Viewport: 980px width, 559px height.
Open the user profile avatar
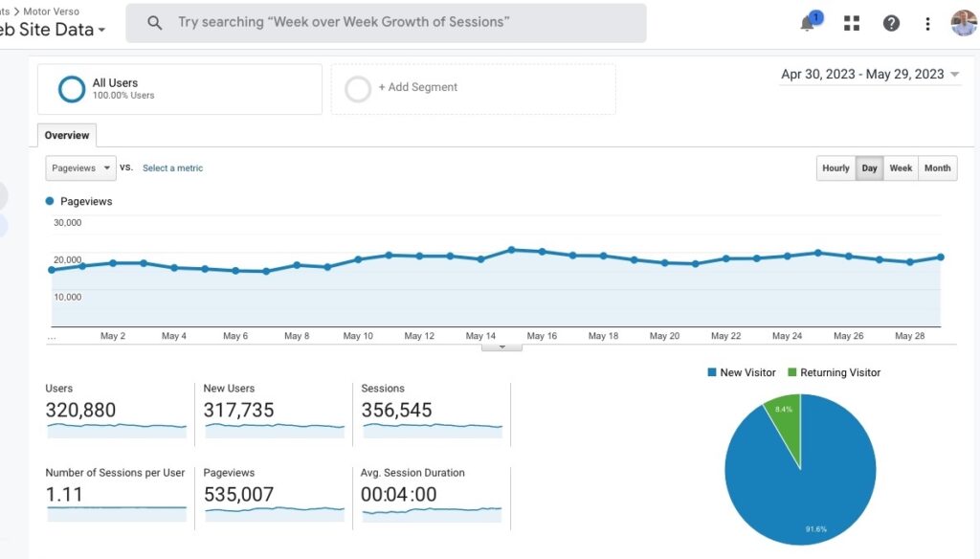tap(964, 23)
